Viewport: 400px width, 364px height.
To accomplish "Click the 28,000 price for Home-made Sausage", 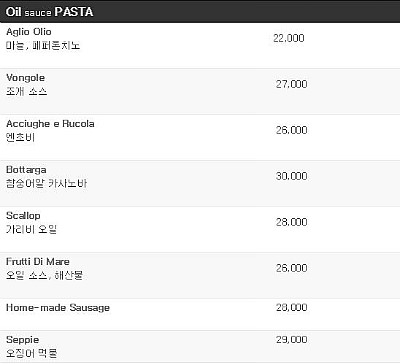I will pos(291,307).
